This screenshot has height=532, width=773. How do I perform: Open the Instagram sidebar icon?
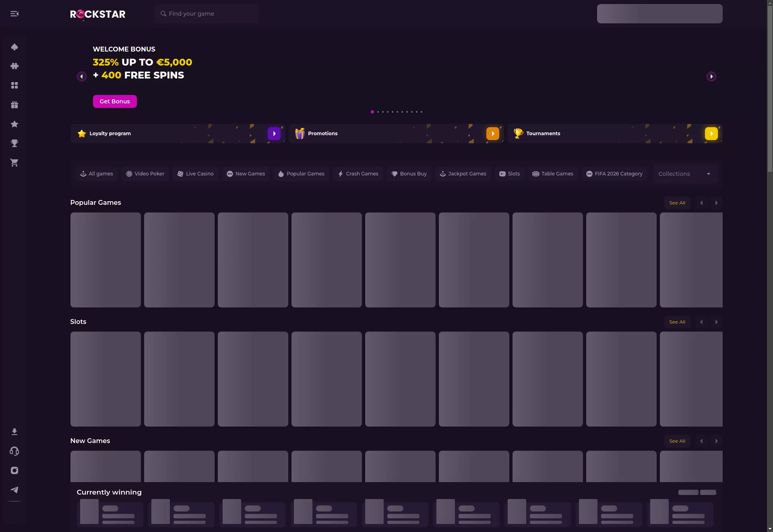pos(14,470)
